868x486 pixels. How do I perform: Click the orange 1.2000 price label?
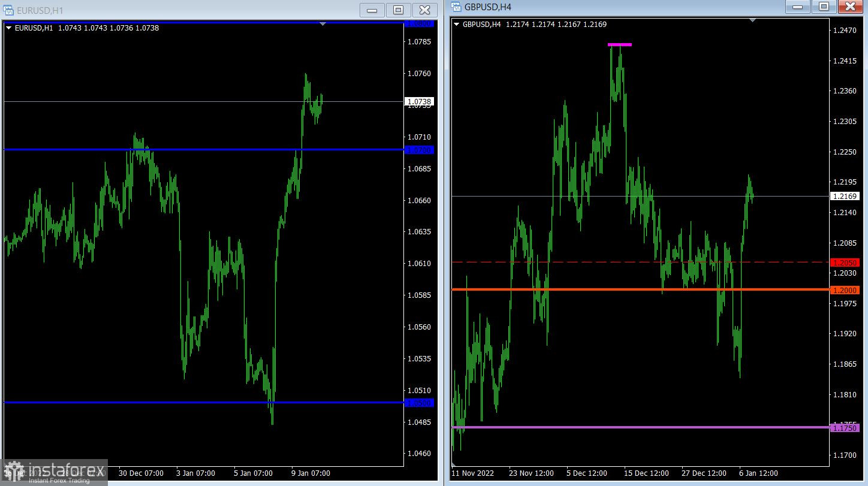click(x=845, y=290)
